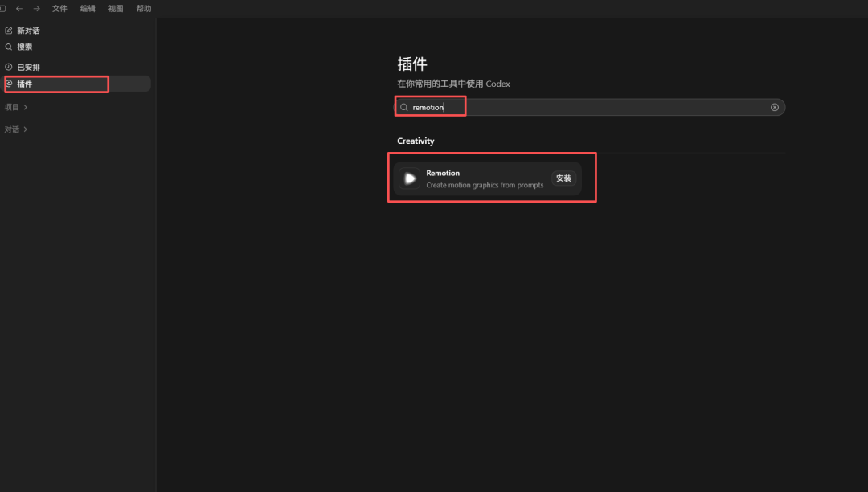Clear the remotion search text
This screenshot has height=492, width=868.
pos(775,108)
